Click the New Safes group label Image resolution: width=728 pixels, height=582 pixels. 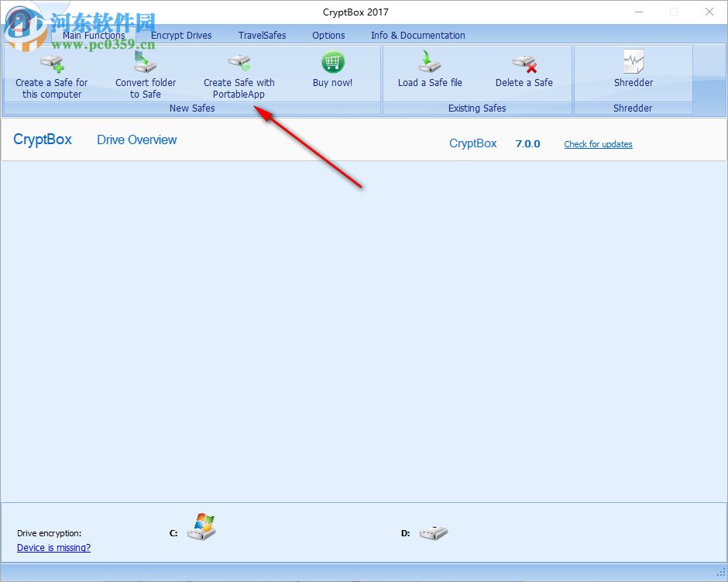(x=192, y=108)
